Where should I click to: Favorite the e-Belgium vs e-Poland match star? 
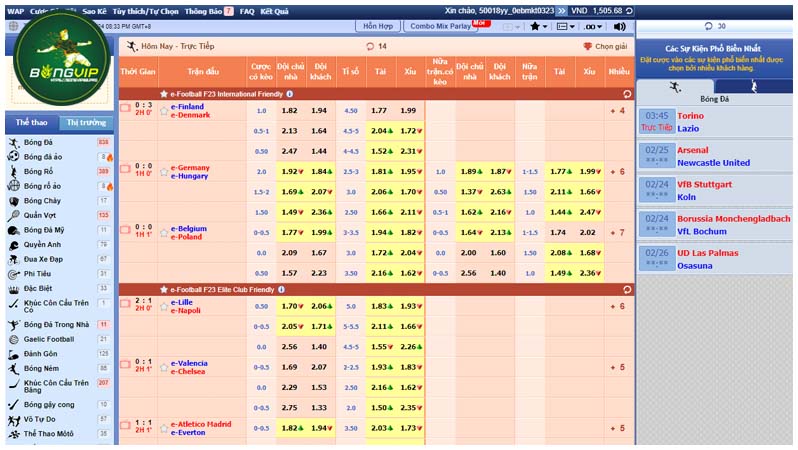164,233
